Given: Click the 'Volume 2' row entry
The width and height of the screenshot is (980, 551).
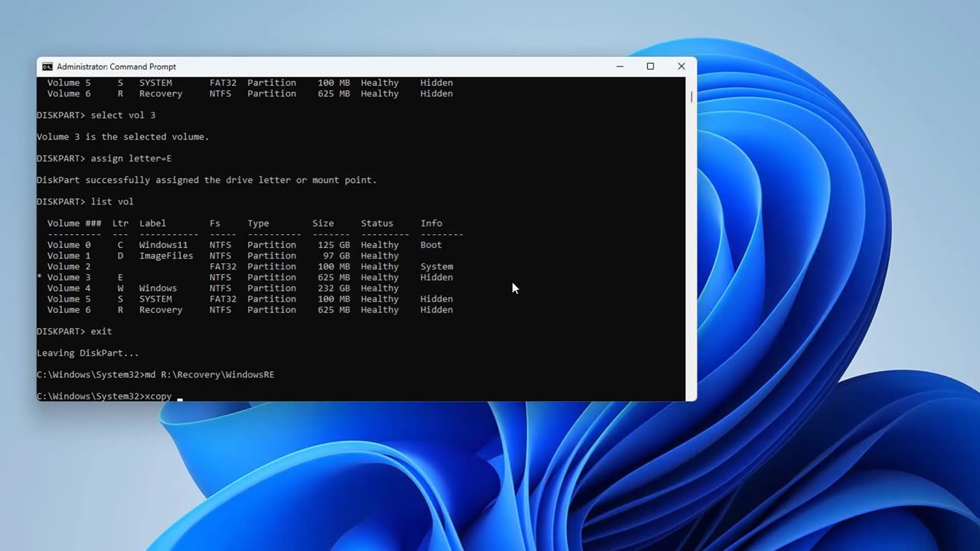Looking at the screenshot, I should point(69,266).
